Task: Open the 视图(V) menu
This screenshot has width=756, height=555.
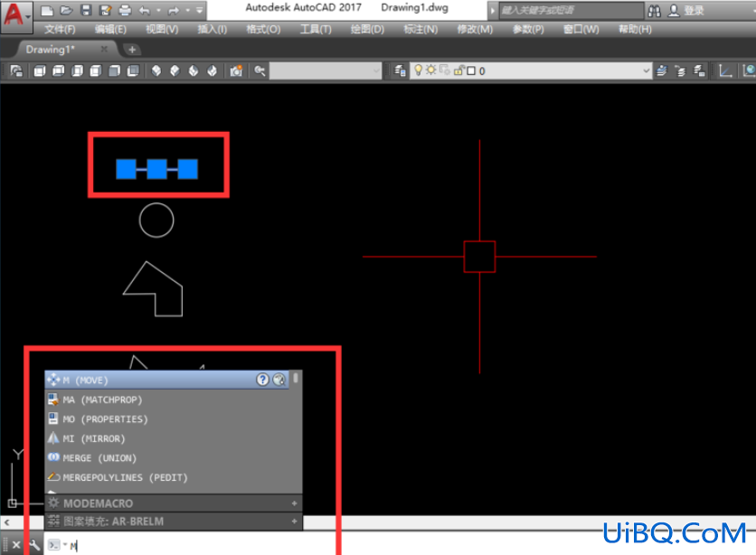Action: 162,30
